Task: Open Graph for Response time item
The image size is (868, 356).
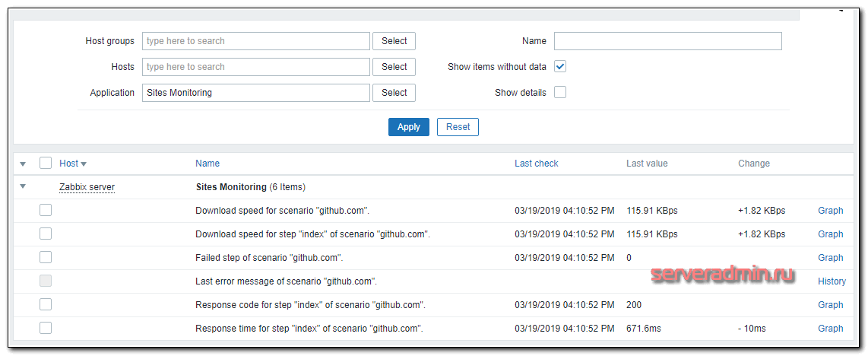Action: click(x=830, y=329)
